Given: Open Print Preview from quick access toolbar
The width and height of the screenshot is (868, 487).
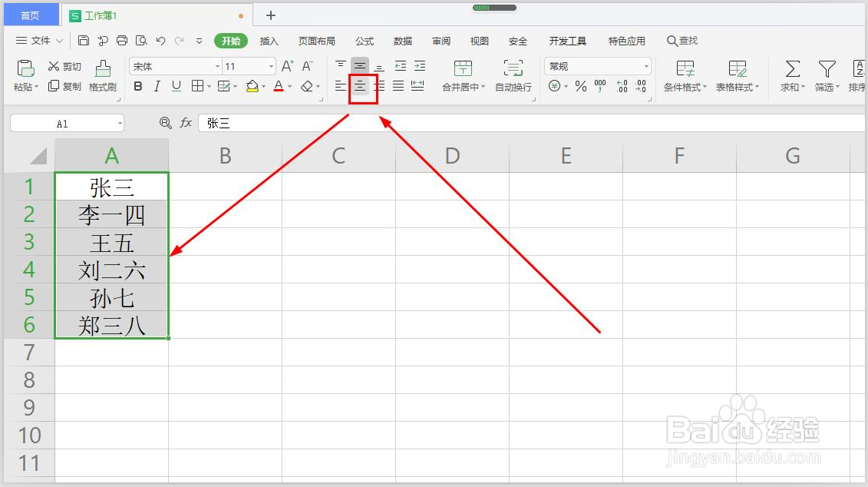Looking at the screenshot, I should 141,41.
